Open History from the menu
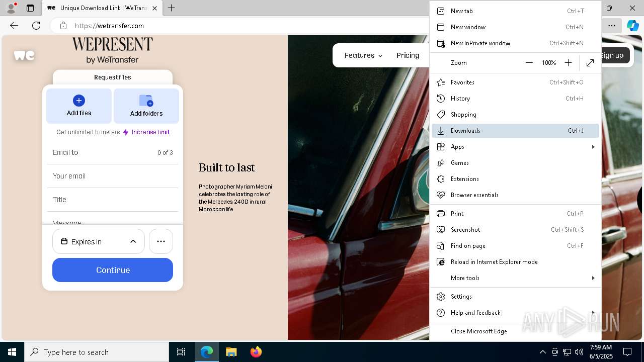The height and width of the screenshot is (362, 644). coord(515,99)
